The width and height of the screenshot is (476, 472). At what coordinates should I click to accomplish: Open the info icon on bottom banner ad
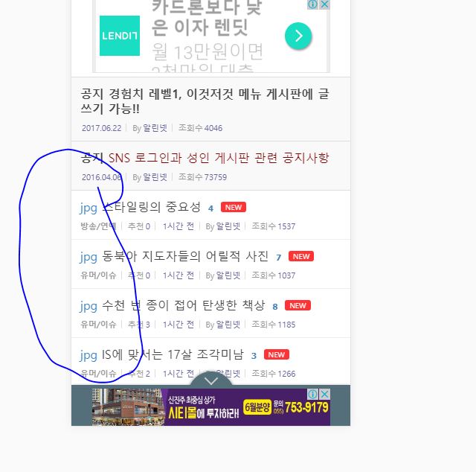click(x=312, y=394)
